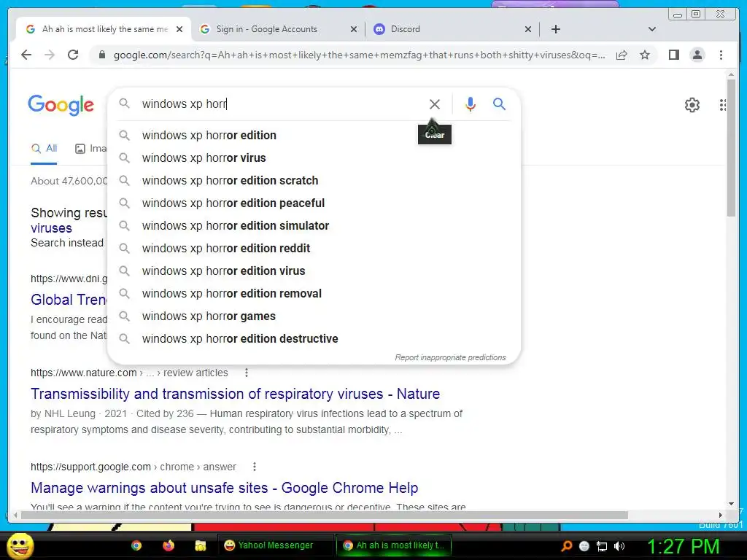Close the Sign in - Google Accounts tab
The height and width of the screenshot is (560, 747).
tap(354, 29)
